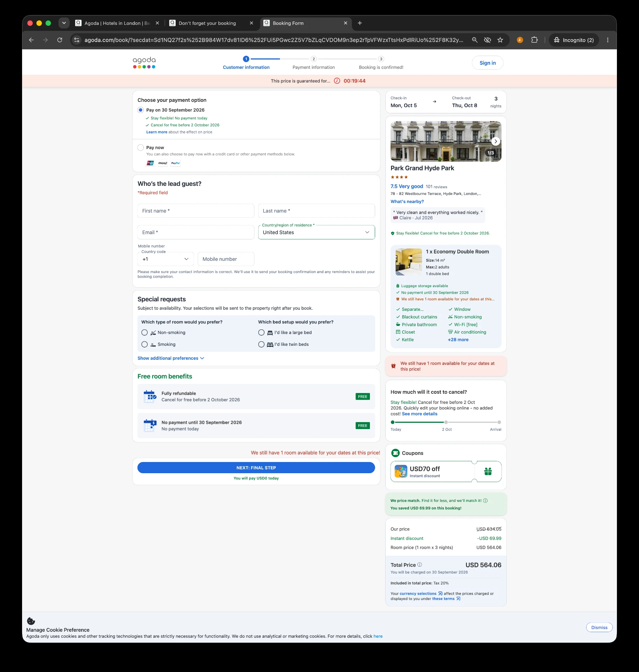Click the First name input field
Viewport: 639px width, 672px height.
pos(196,211)
